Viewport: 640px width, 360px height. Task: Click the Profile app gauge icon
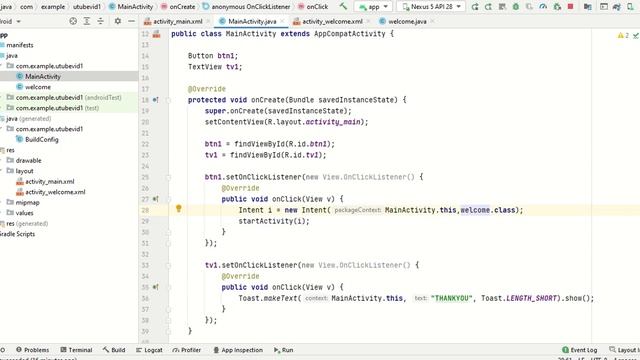coord(543,7)
